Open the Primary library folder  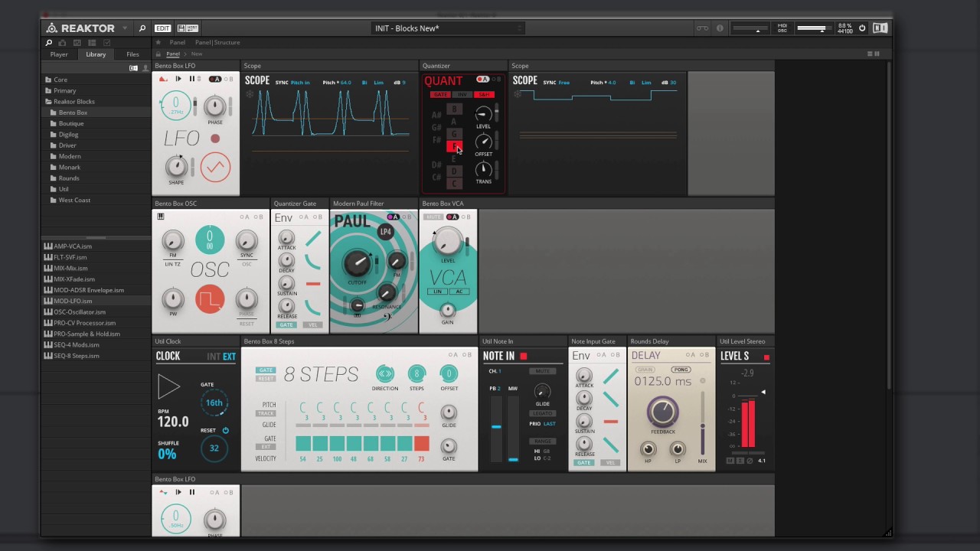(64, 90)
